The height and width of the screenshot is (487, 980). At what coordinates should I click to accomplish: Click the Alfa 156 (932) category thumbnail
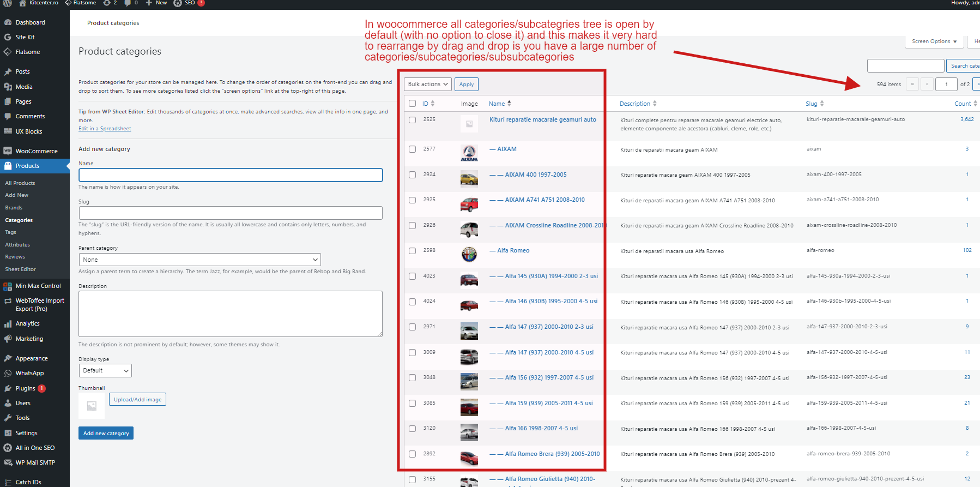click(469, 382)
